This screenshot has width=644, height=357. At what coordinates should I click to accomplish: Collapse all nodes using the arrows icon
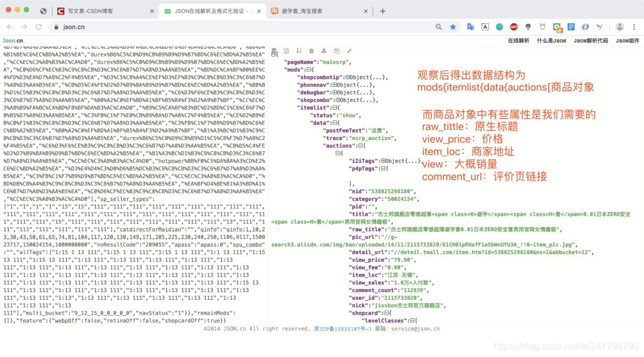(x=350, y=51)
